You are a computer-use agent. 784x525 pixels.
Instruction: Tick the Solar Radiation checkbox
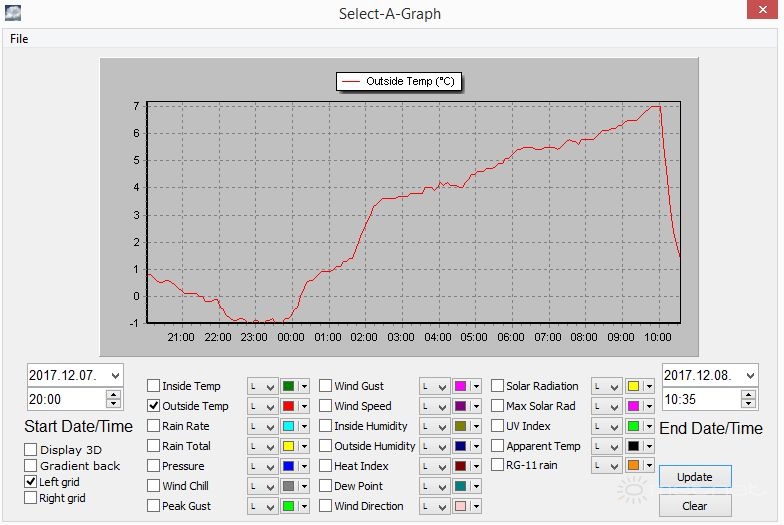(x=497, y=386)
